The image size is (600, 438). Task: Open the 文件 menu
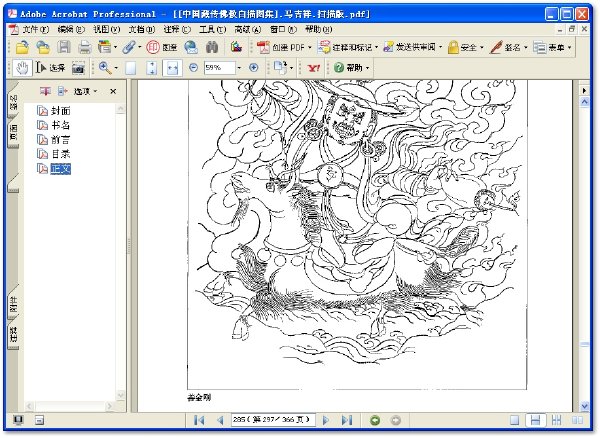(x=35, y=29)
